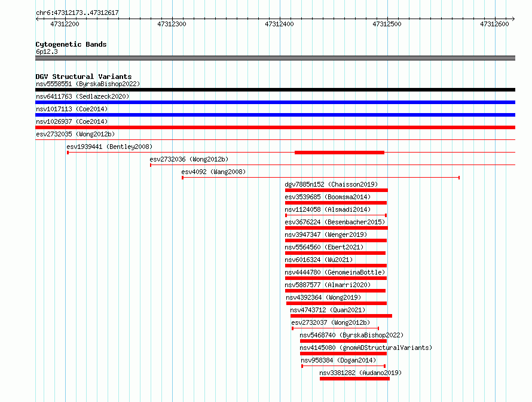532x402 pixels.
Task: Select the gray 6p12.3 cytogenetic band bar
Action: pyautogui.click(x=275, y=58)
